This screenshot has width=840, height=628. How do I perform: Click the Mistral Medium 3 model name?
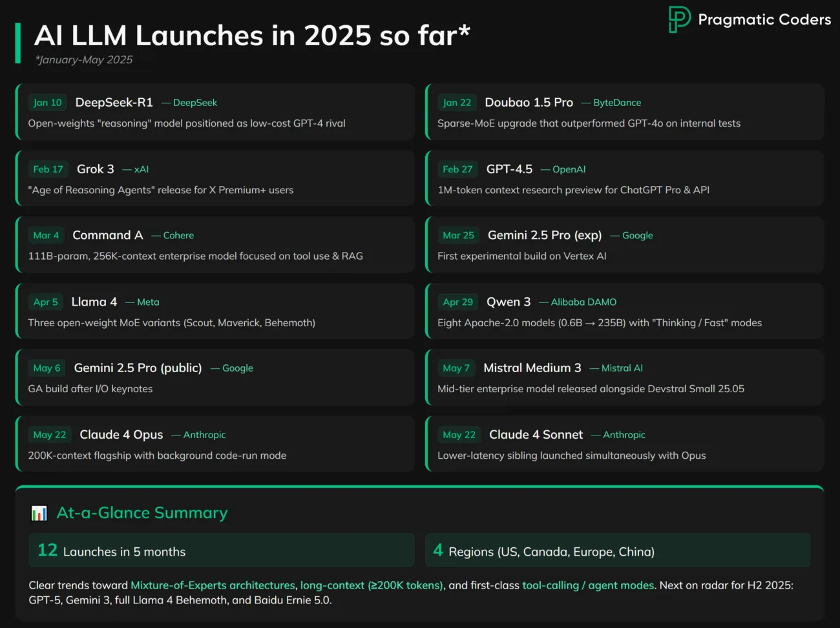(x=532, y=368)
